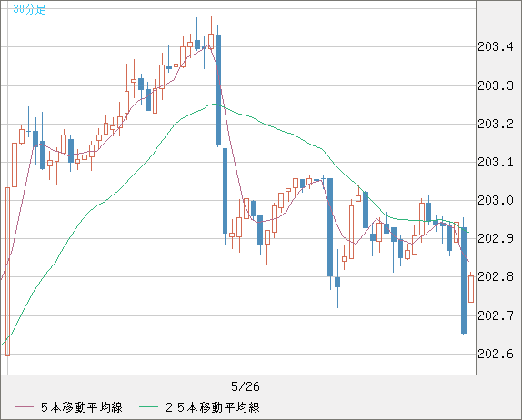Screen dimensions: 522x420
Task: Click the 203.2 price axis label
Action: tap(496, 125)
